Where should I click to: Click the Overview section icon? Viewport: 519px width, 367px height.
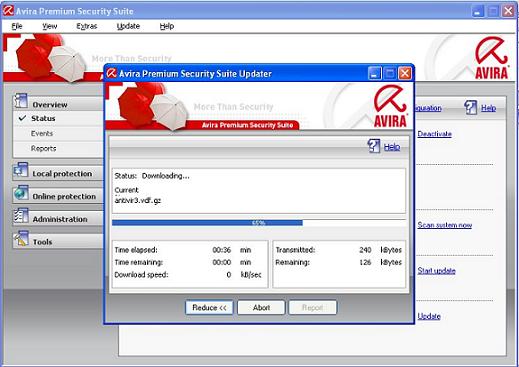[21, 101]
